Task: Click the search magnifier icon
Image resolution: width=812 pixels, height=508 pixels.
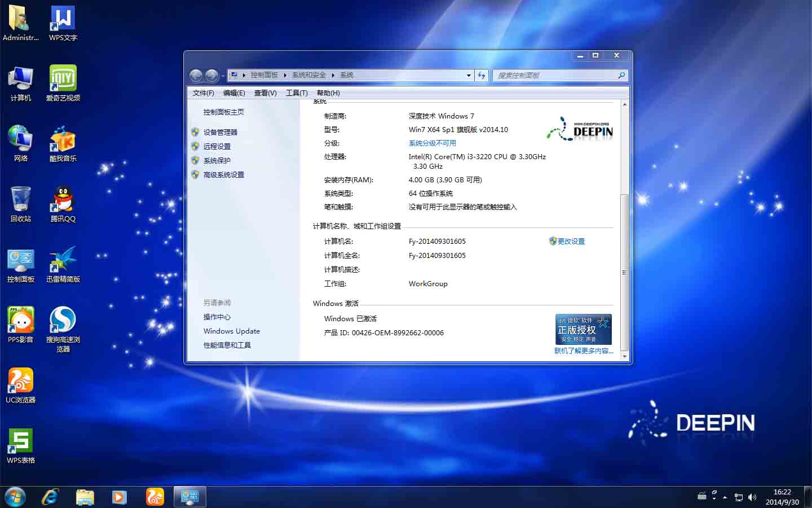Action: pos(621,75)
